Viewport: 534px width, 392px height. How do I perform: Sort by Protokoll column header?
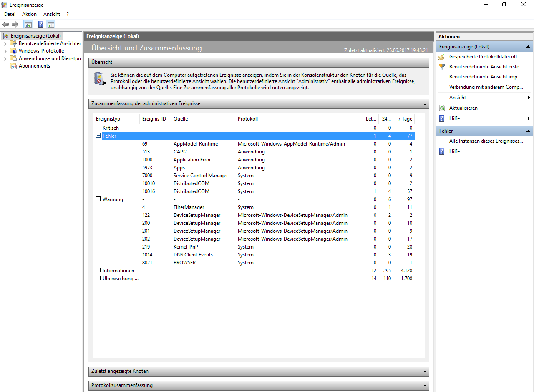[299, 119]
